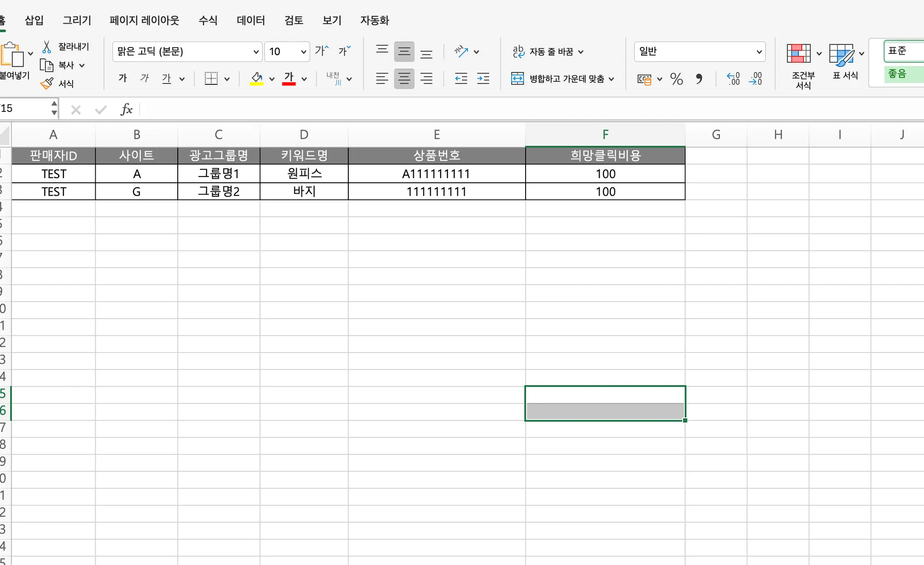Click the scissors Cut (잘라내기) icon
This screenshot has height=565, width=924.
point(46,47)
